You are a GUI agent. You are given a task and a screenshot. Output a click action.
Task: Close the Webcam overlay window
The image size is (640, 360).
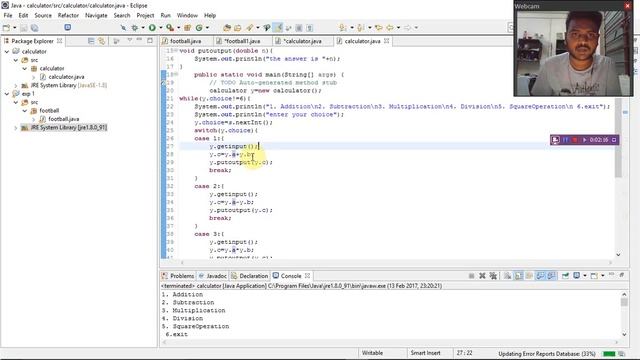point(628,6)
